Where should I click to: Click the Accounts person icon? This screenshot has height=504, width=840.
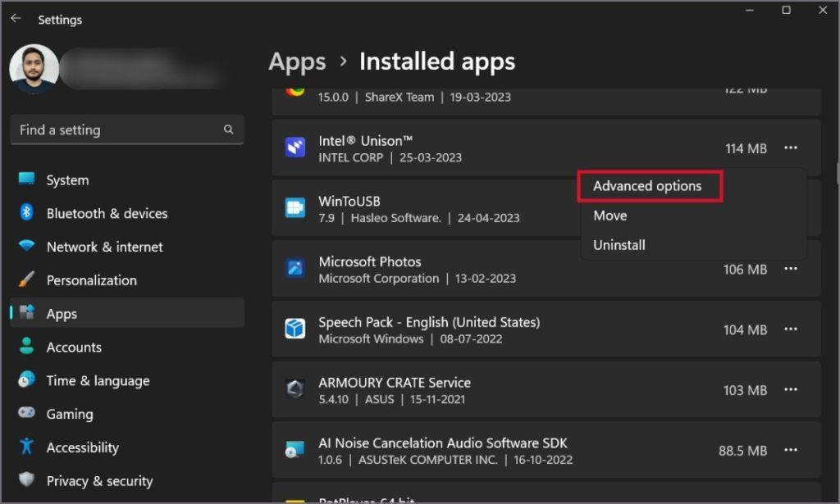coord(26,346)
